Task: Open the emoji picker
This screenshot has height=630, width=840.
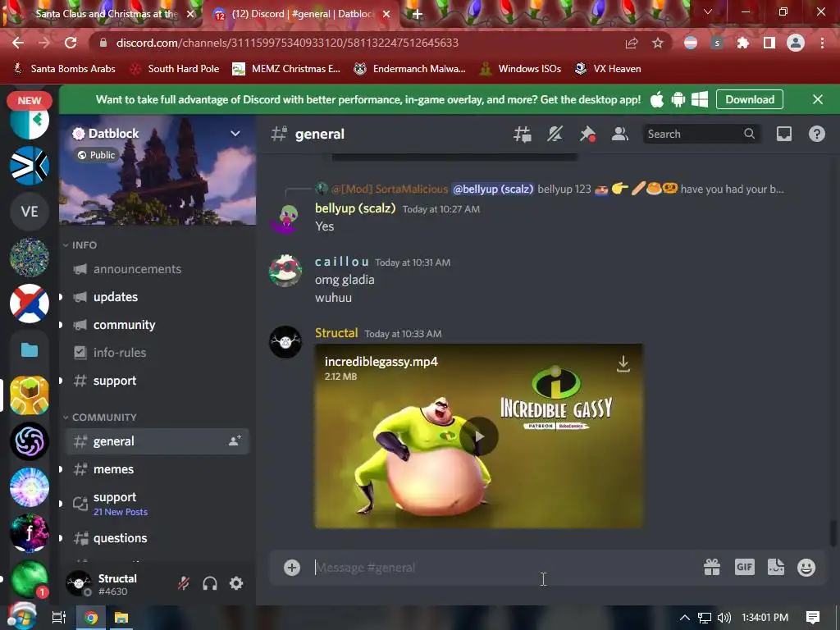Action: (x=806, y=568)
